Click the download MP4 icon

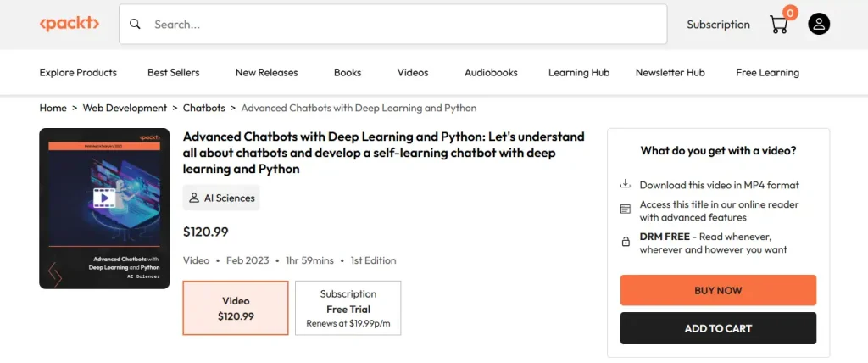click(x=626, y=184)
